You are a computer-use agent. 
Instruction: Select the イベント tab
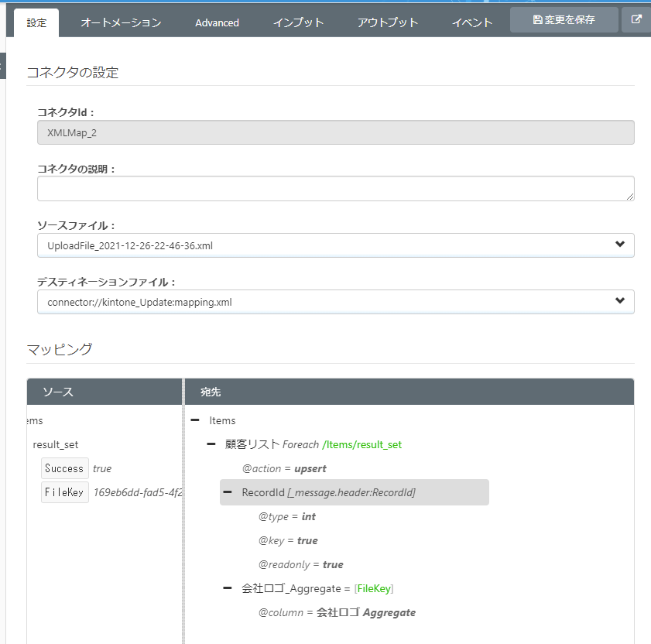pyautogui.click(x=472, y=22)
